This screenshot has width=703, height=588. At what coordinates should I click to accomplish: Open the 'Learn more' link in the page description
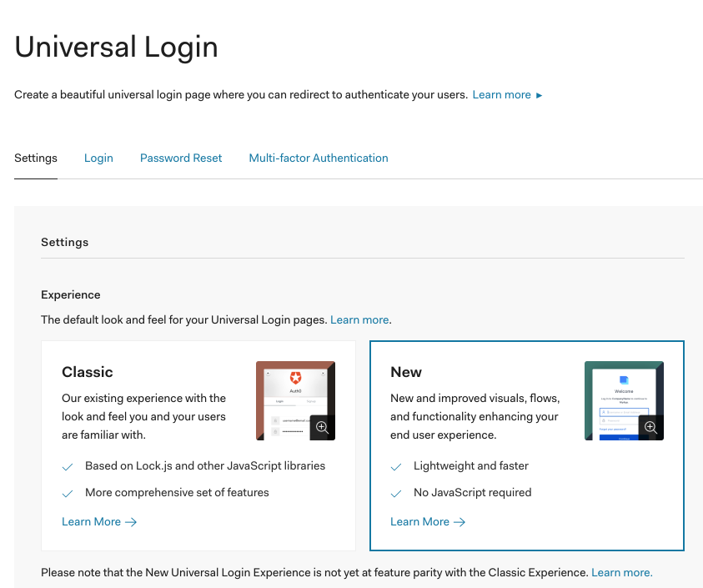(501, 94)
